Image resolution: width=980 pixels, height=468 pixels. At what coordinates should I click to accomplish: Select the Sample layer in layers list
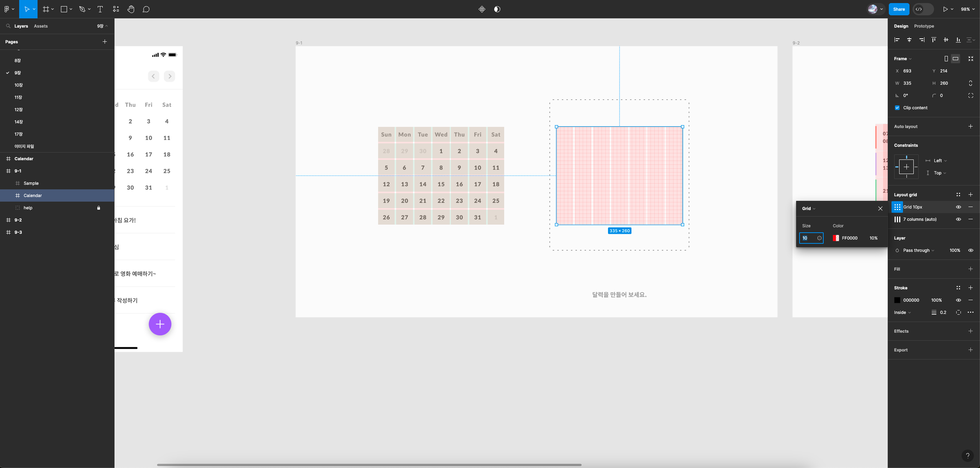click(31, 183)
